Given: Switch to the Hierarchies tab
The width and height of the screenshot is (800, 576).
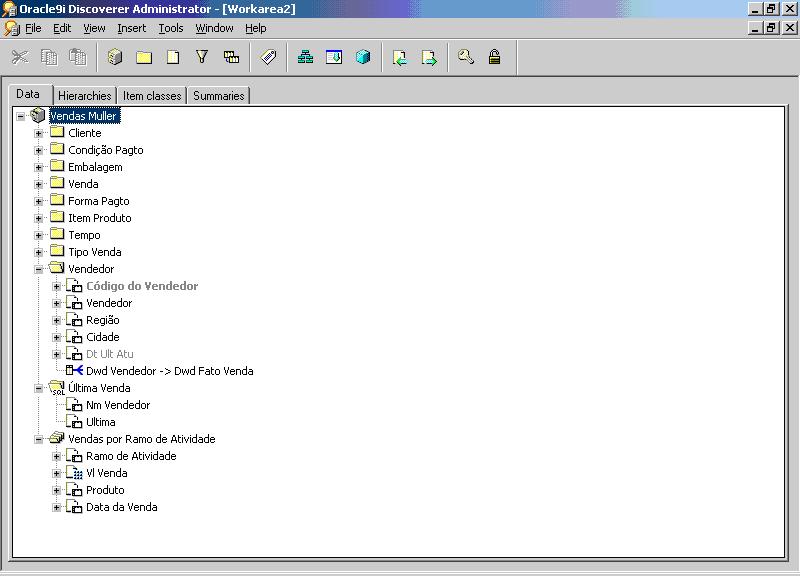Looking at the screenshot, I should 84,96.
